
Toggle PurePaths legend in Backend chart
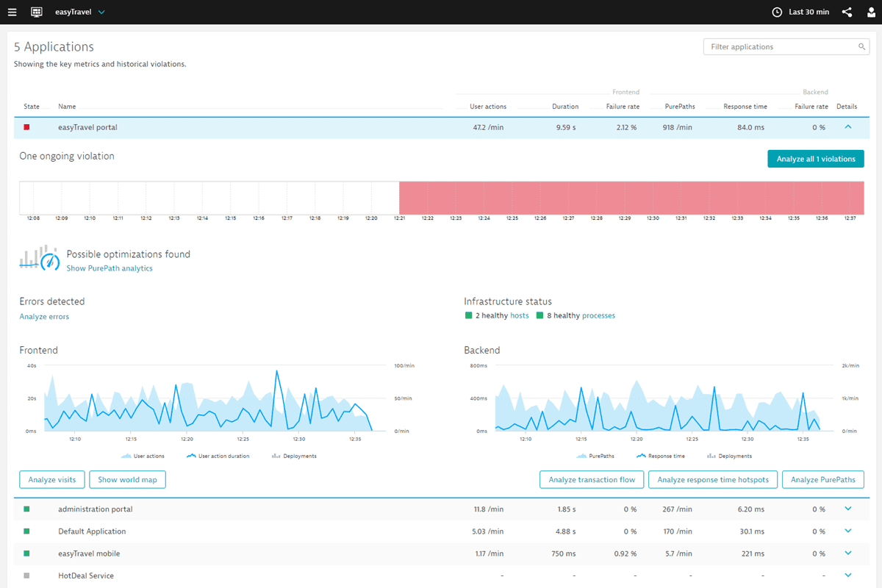click(597, 456)
